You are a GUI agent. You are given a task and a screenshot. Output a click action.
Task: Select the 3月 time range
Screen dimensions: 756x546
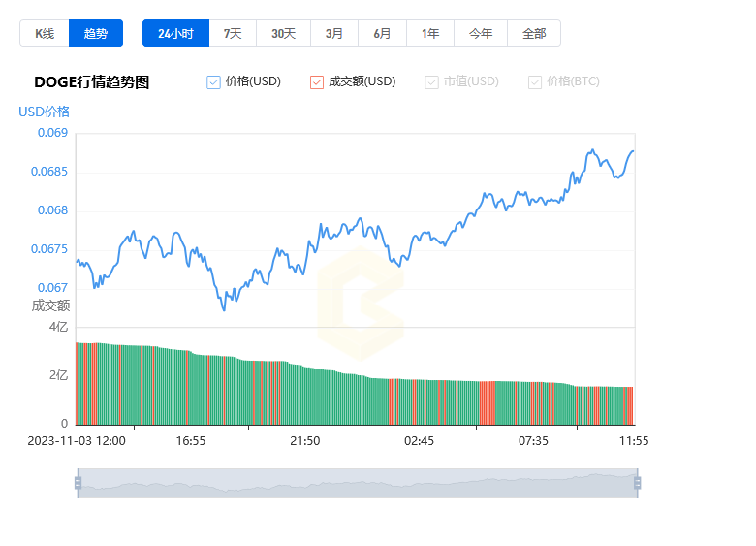(x=333, y=33)
